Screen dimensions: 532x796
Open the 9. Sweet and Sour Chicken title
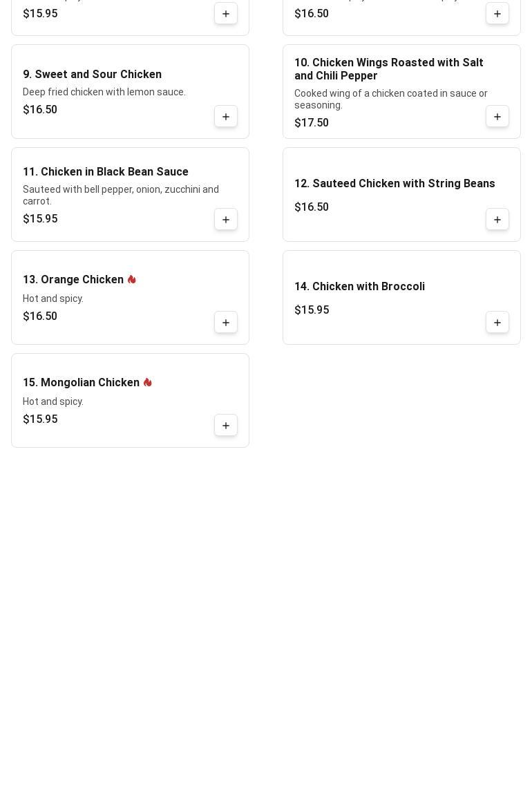tap(93, 74)
